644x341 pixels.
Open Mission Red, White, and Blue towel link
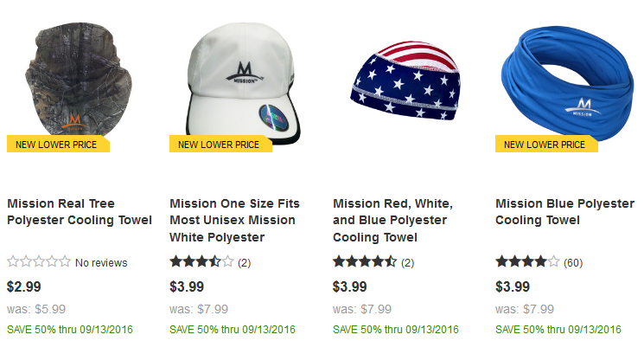[x=392, y=221]
